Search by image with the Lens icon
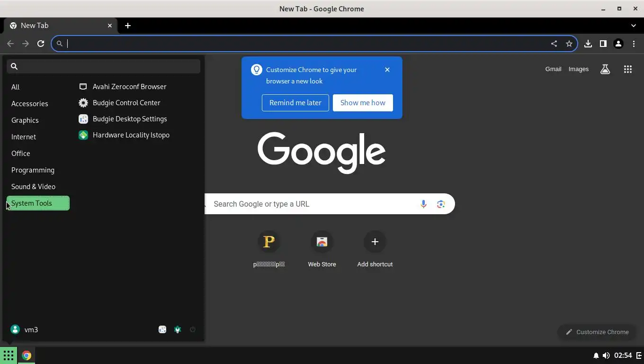 coord(441,204)
